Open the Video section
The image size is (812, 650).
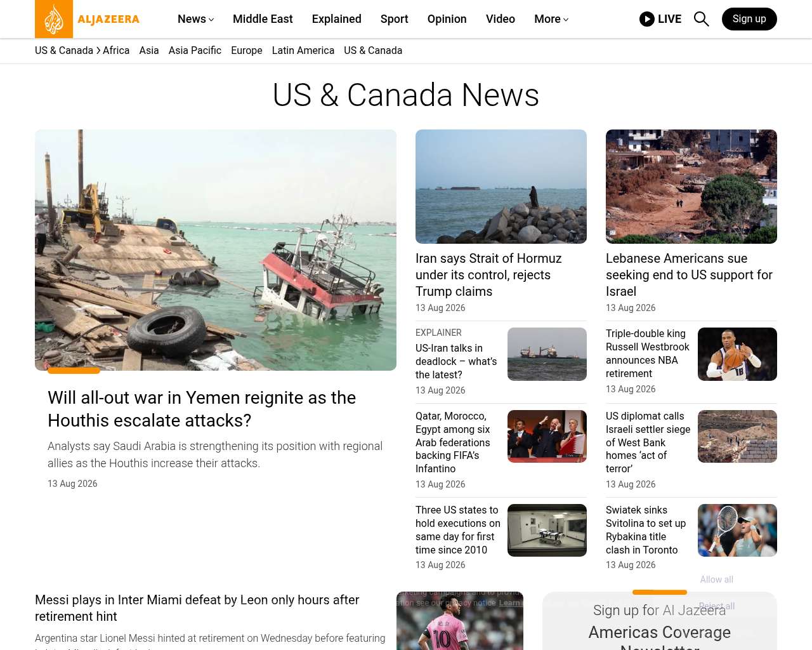pyautogui.click(x=501, y=19)
